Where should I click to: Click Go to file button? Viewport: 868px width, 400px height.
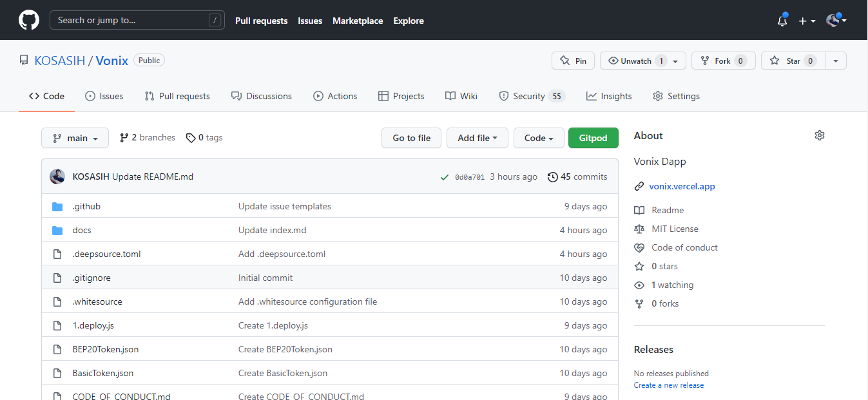pyautogui.click(x=412, y=138)
